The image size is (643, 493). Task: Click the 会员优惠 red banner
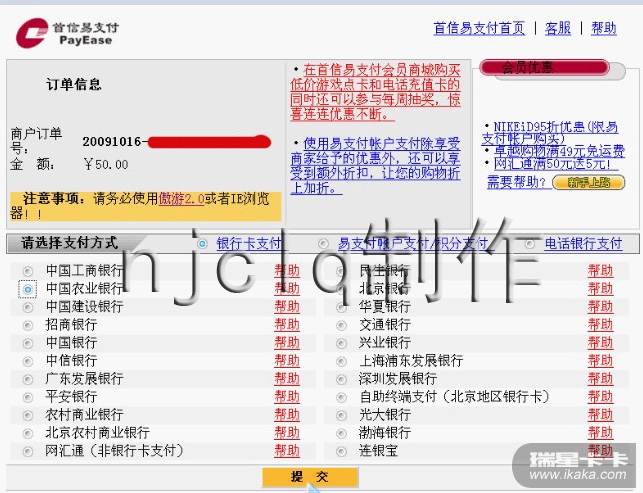tap(545, 68)
